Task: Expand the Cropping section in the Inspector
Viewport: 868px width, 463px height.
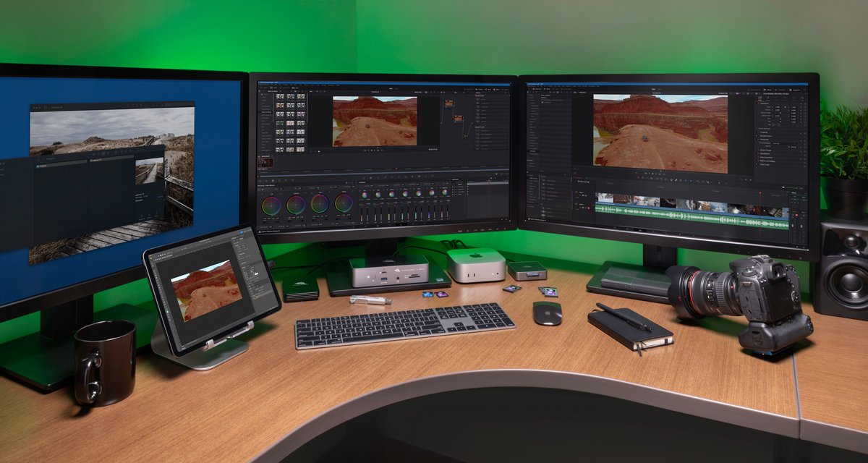Action: [764, 132]
